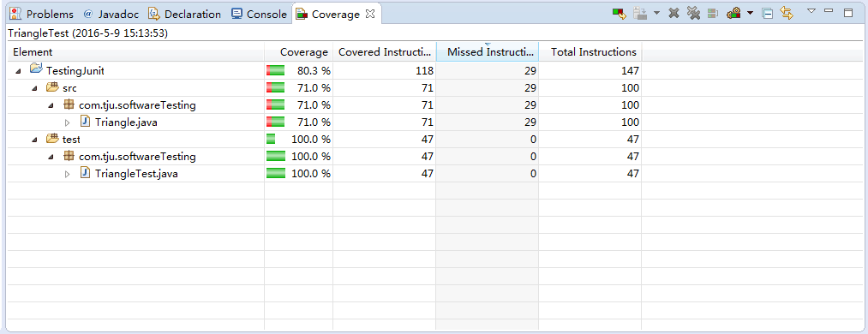Sort by the Coverage column header
This screenshot has width=868, height=334.
click(x=298, y=52)
